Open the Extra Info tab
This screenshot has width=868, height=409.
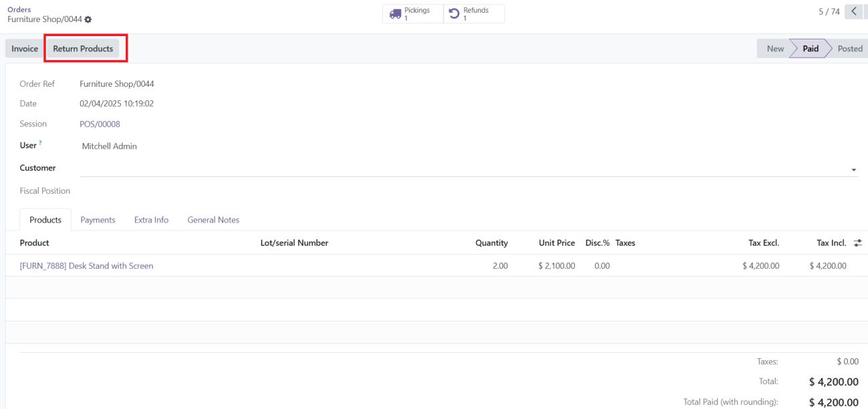pyautogui.click(x=151, y=220)
